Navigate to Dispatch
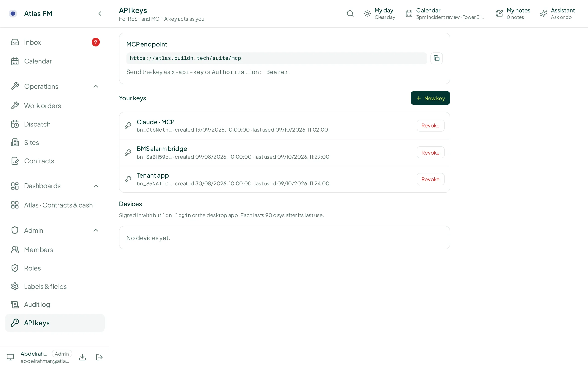The height and width of the screenshot is (368, 588). click(x=55, y=124)
